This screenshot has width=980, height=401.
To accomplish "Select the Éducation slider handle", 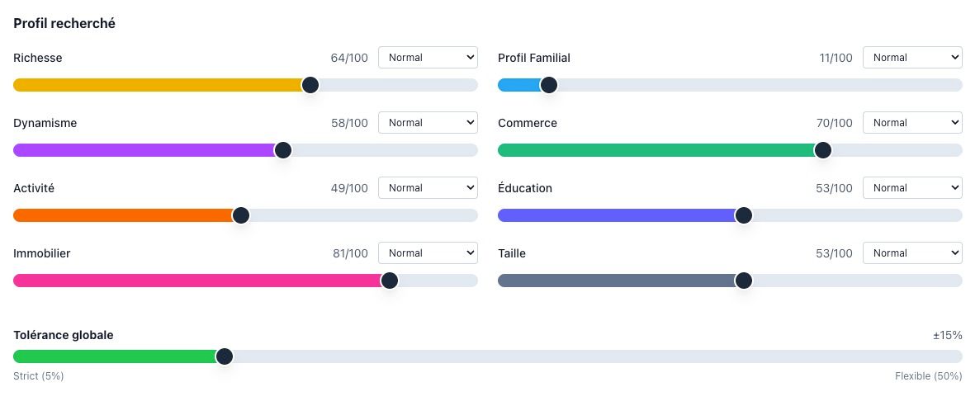I will click(744, 215).
